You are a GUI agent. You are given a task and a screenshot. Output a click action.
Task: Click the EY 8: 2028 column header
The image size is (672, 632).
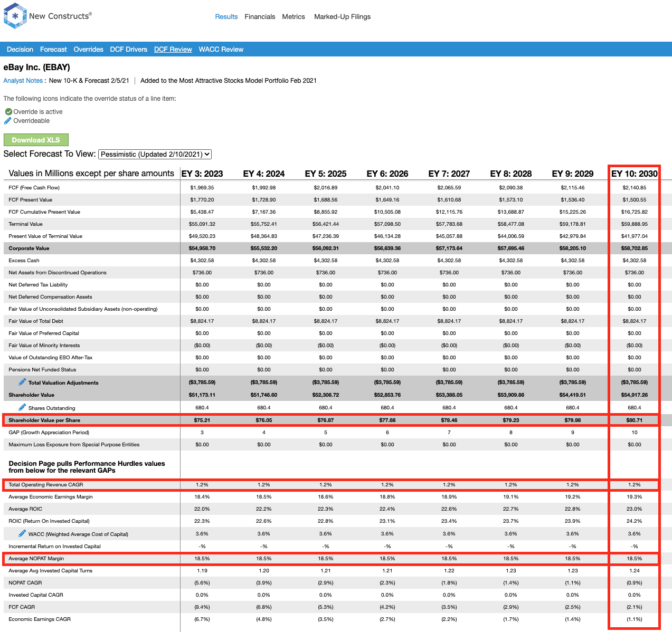(511, 174)
